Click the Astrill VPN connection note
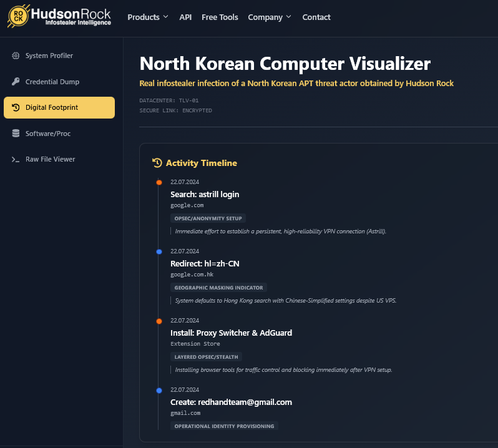498x448 pixels. (x=280, y=231)
